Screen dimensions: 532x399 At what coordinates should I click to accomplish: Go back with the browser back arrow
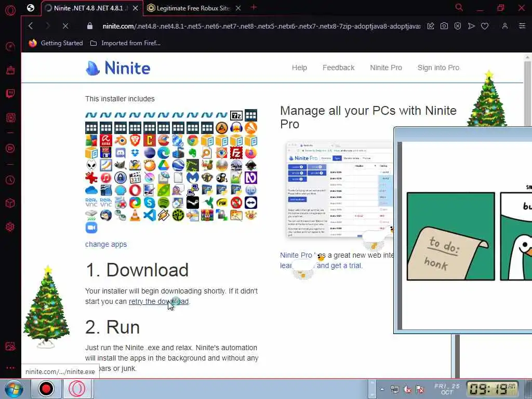coord(31,26)
